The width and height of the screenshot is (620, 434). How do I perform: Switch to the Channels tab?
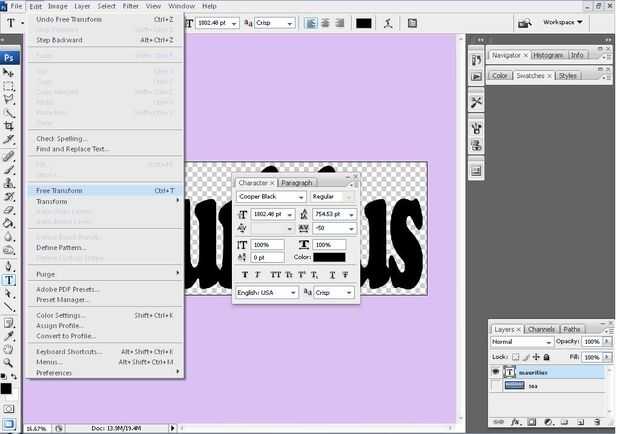coord(541,329)
